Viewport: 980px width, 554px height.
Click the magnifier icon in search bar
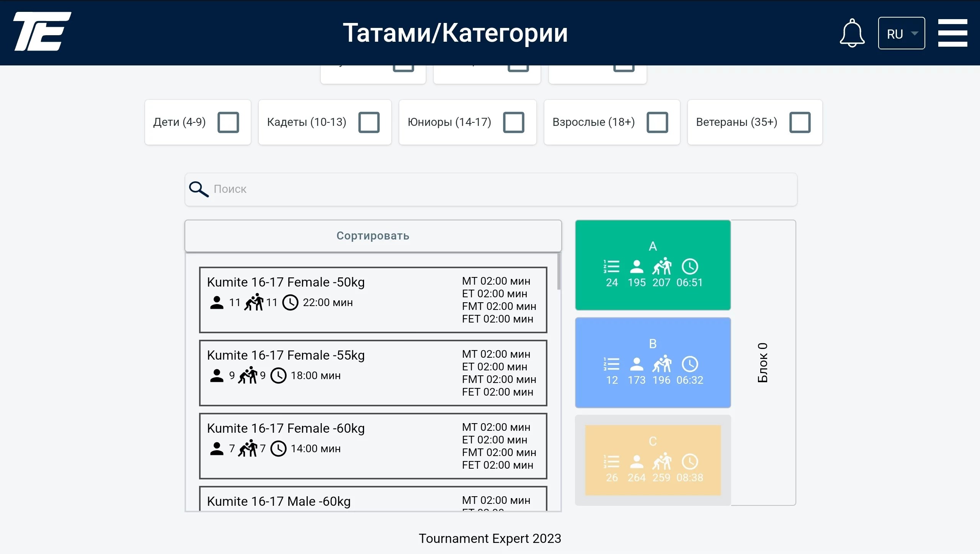(199, 189)
